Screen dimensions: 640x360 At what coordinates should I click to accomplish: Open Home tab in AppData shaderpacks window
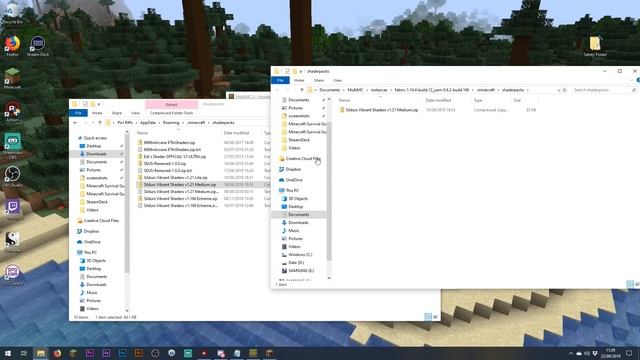(97, 113)
